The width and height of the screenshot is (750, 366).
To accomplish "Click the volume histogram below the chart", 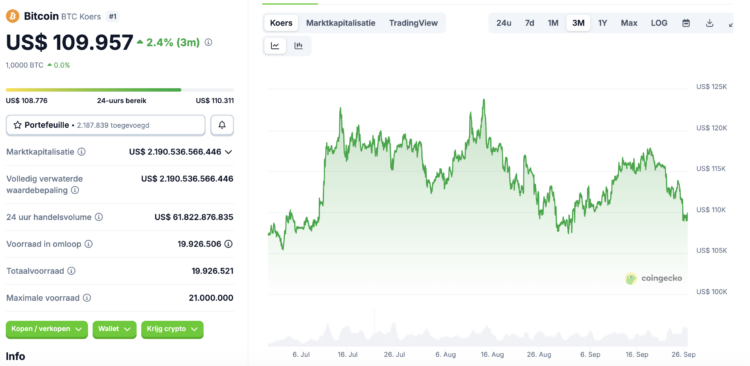I will pos(477,335).
